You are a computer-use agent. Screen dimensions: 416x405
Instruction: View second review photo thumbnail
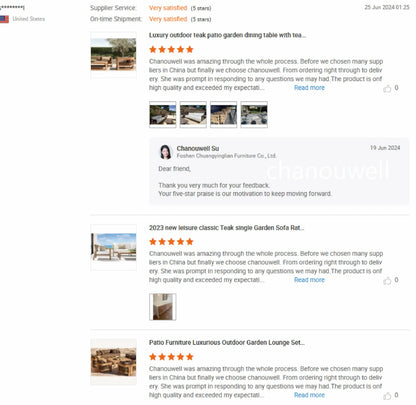pos(193,115)
